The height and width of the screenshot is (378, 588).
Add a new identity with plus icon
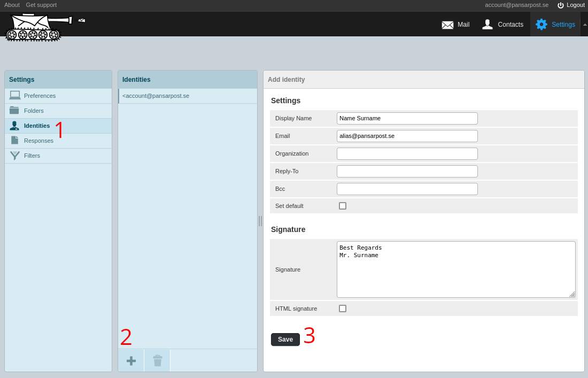(x=131, y=361)
